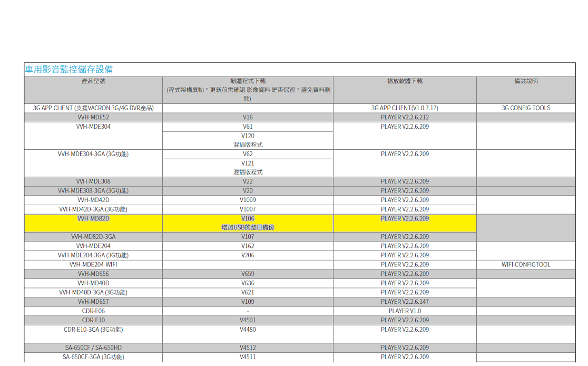Open the player link for VVH-MDE204-WIFI
The width and height of the screenshot is (588, 366).
point(405,265)
